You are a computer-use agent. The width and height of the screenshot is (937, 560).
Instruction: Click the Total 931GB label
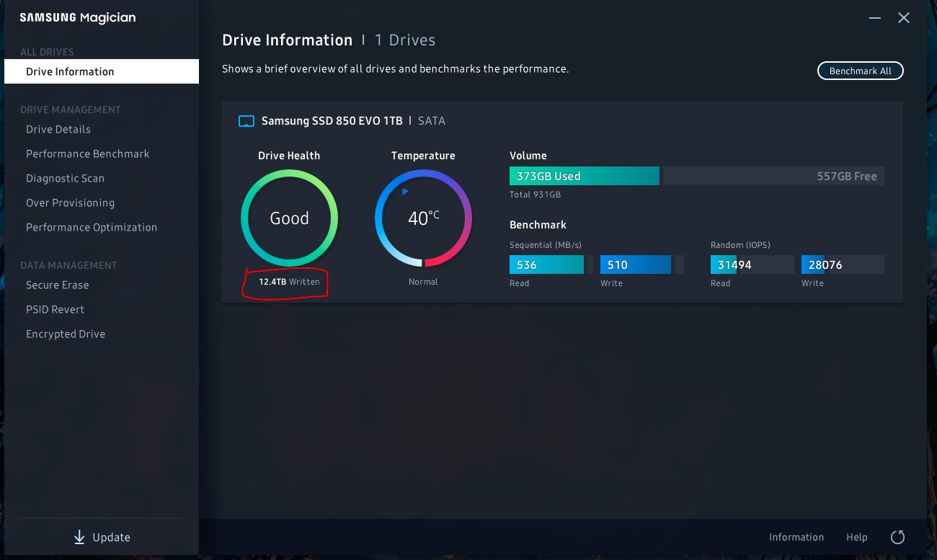[535, 195]
